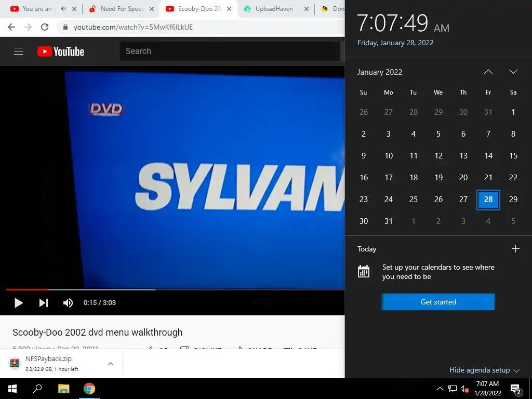The image size is (532, 399).
Task: Click the video title Scooby-Doo 2002 dvd menu walkthrough
Action: click(x=97, y=332)
